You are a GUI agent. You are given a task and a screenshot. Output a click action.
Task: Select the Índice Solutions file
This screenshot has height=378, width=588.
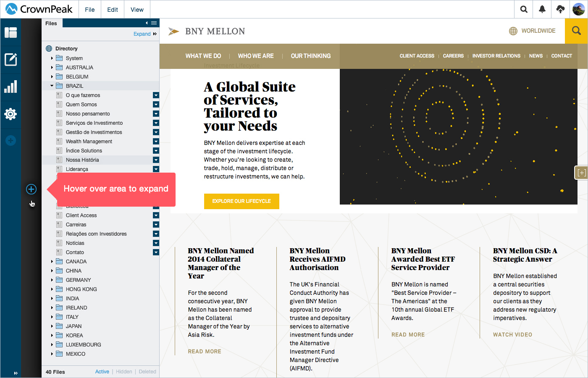84,151
